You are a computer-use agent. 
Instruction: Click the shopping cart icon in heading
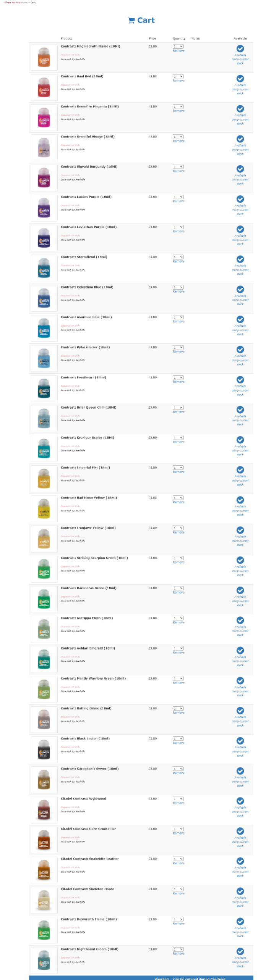(131, 21)
